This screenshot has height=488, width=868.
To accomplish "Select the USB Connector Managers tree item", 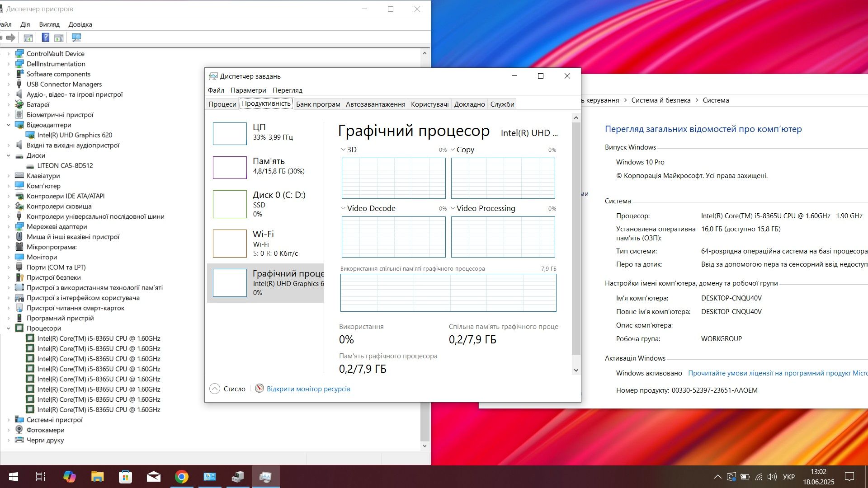I will pyautogui.click(x=64, y=84).
